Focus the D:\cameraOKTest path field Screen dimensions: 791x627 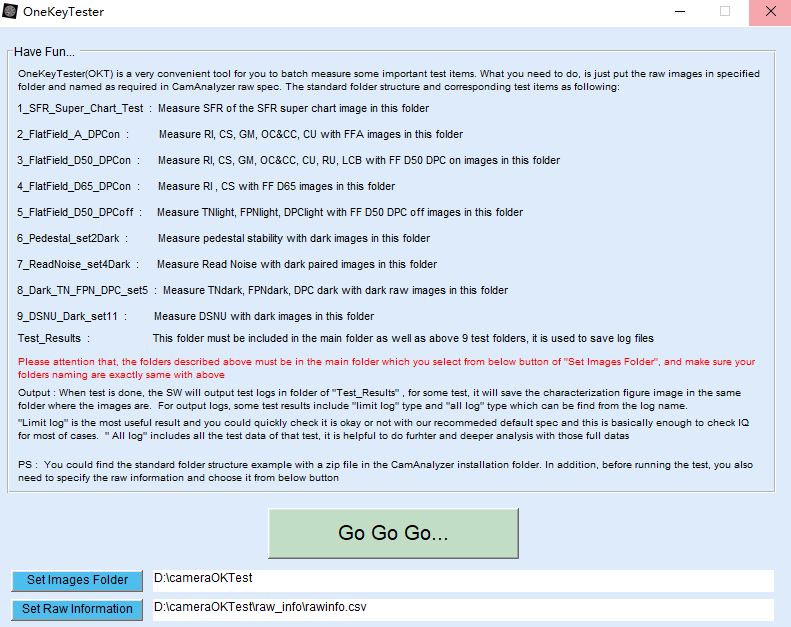click(x=463, y=580)
